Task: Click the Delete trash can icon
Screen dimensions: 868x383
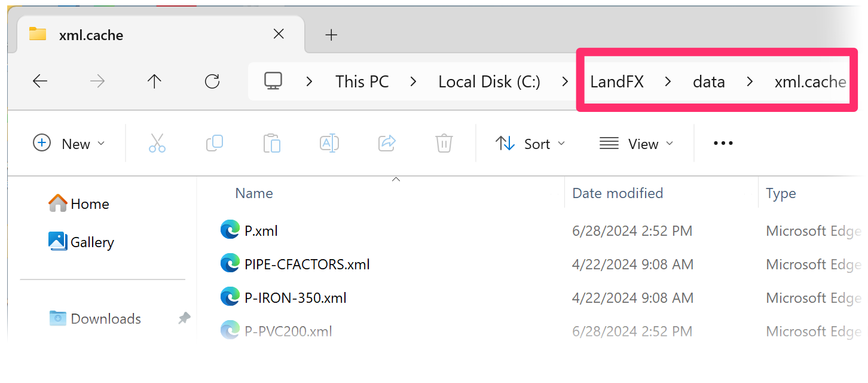Action: pyautogui.click(x=444, y=144)
